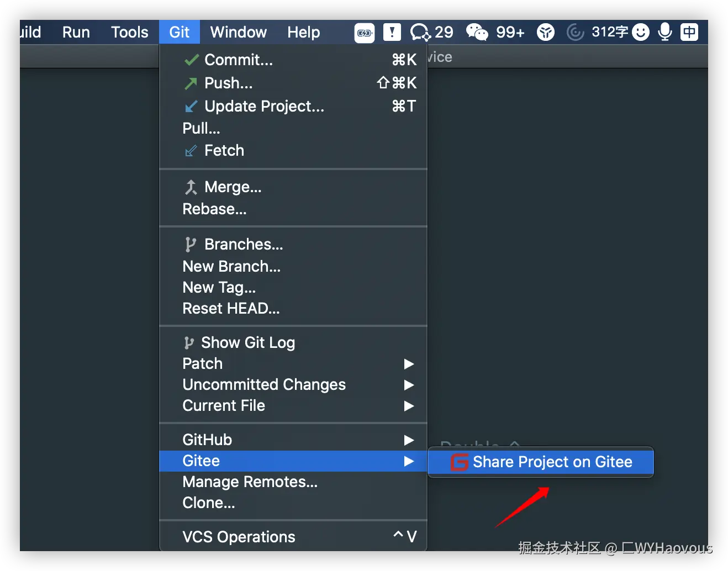Expand the Uncommitted Changes submenu arrow

(x=409, y=385)
